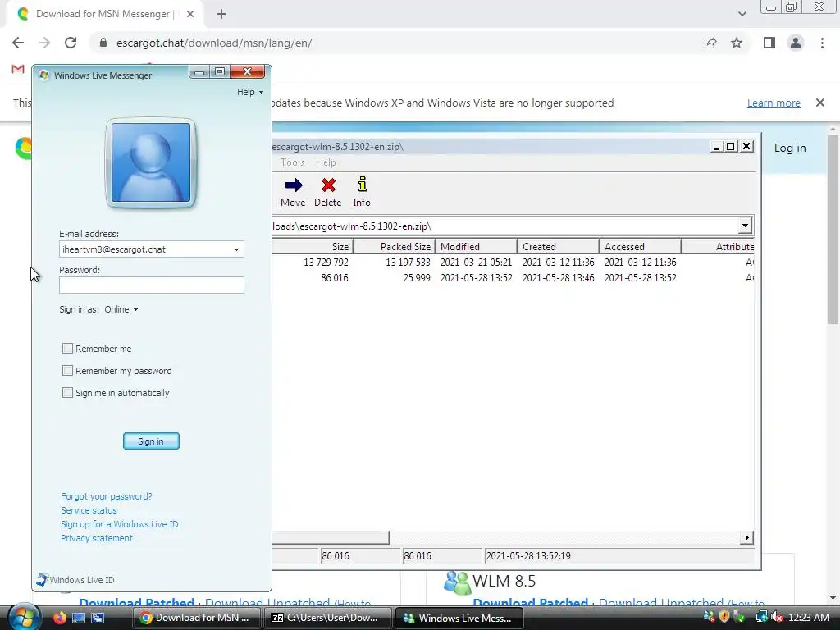This screenshot has width=840, height=630.
Task: Click the site lock icon in address bar
Action: (103, 43)
